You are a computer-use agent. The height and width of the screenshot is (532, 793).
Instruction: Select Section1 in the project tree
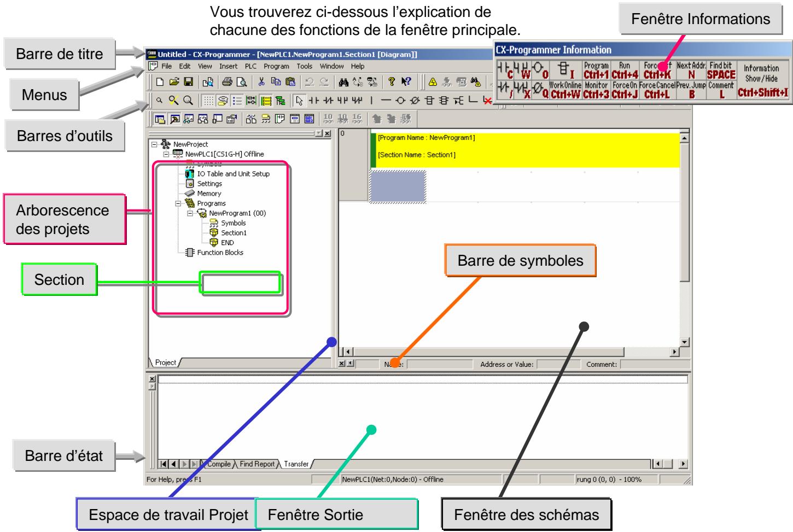(x=234, y=233)
